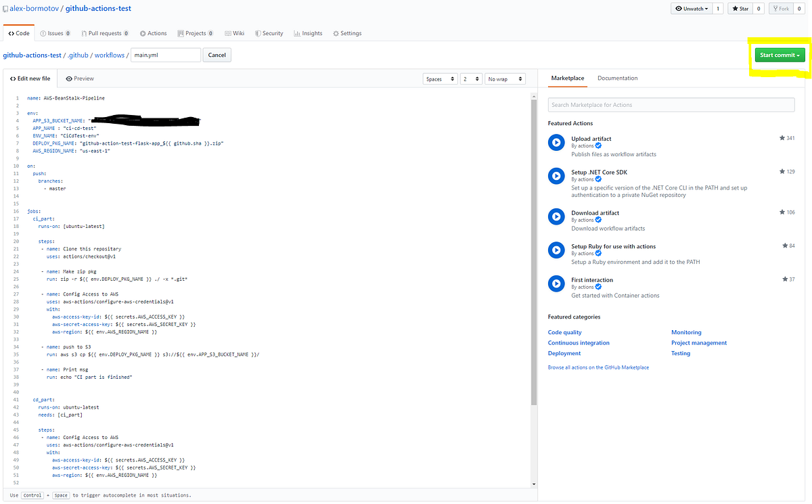Image resolution: width=812 pixels, height=504 pixels.
Task: Click the graph icon on the Insights tab
Action: click(296, 32)
